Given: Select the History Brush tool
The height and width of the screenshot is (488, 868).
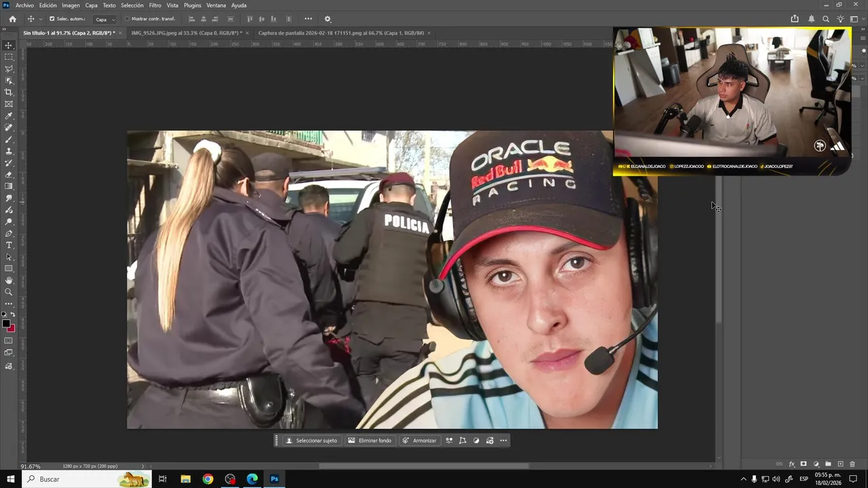Looking at the screenshot, I should pos(9,163).
